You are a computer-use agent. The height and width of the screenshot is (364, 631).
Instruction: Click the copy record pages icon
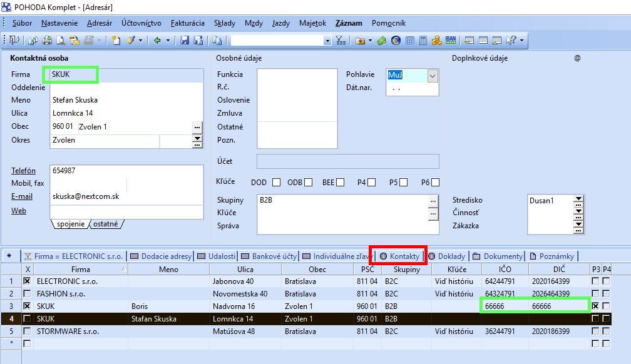(x=217, y=40)
